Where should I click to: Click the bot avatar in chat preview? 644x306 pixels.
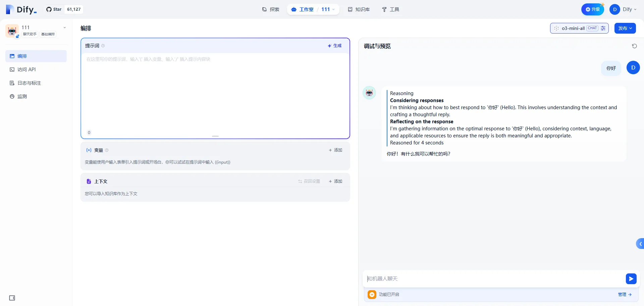click(369, 93)
